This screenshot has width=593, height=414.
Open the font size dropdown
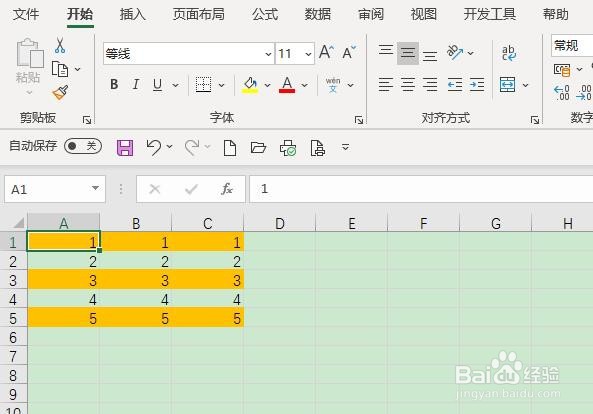pos(308,54)
